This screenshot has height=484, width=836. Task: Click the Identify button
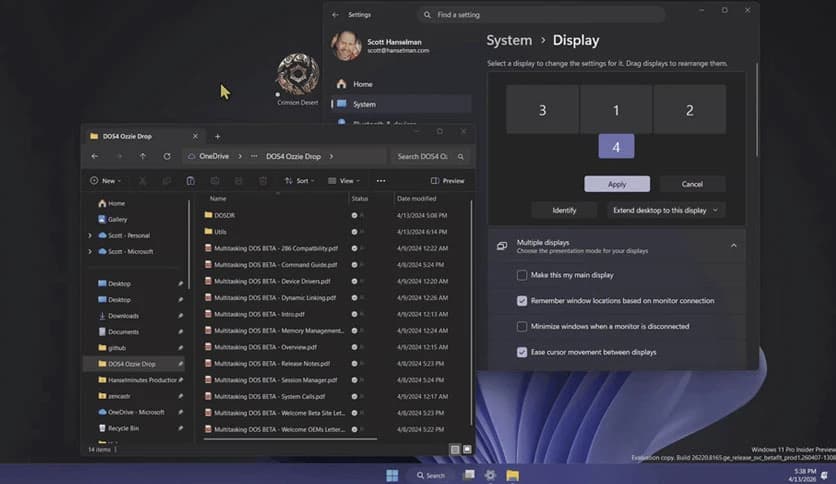click(x=564, y=211)
